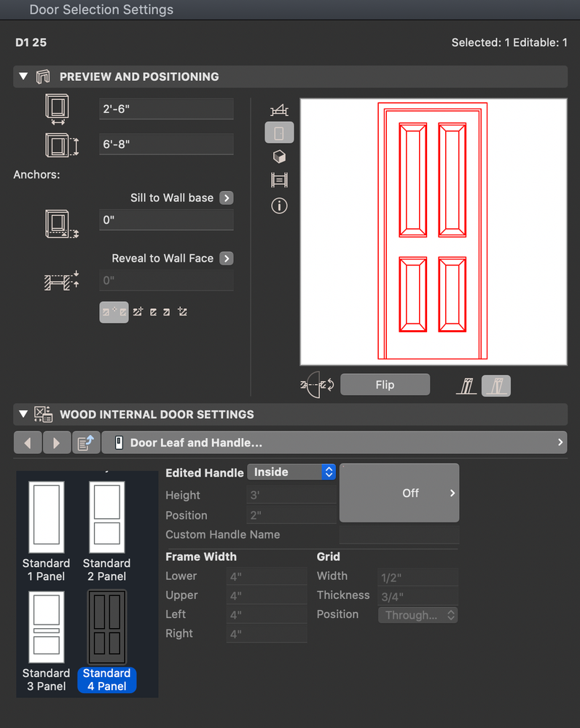The image size is (580, 728).
Task: Select the Standard 2 Panel door leaf
Action: (107, 531)
